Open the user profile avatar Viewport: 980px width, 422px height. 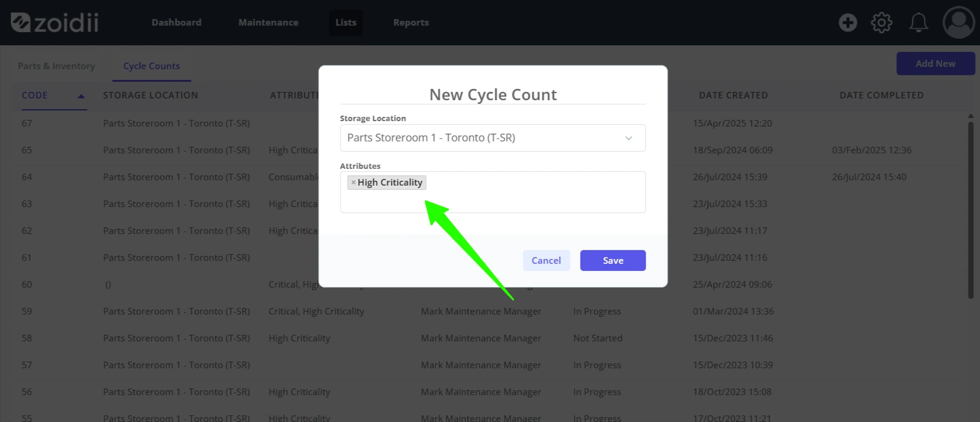coord(959,22)
